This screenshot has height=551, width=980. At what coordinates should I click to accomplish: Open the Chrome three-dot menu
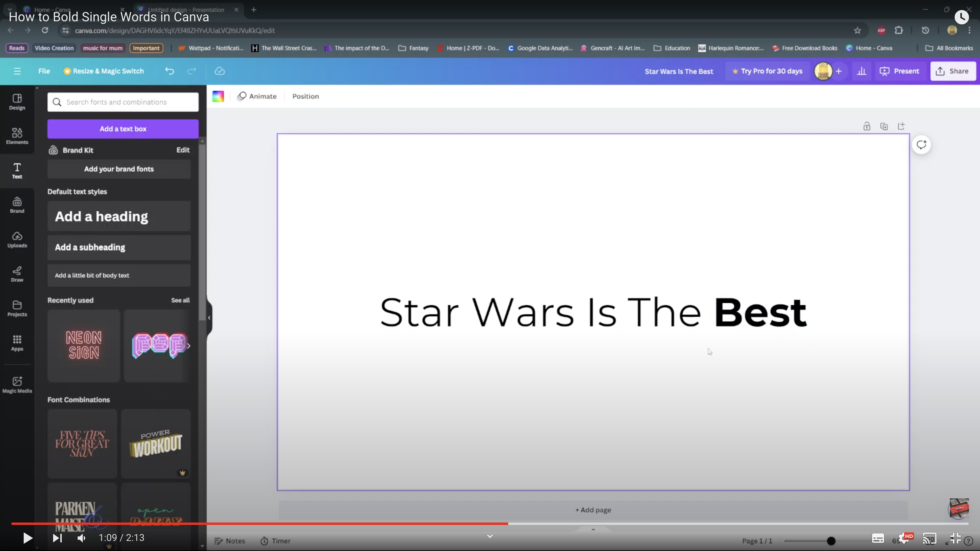[x=969, y=30]
